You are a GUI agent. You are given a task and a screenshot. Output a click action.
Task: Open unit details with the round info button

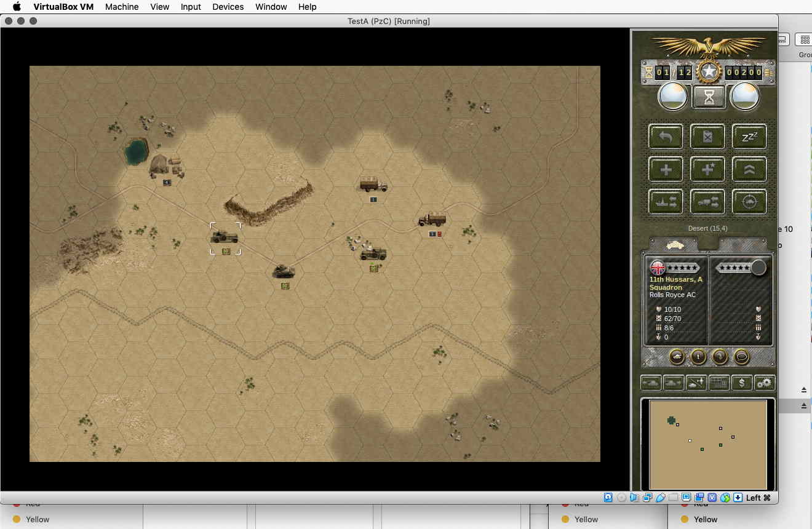[698, 356]
